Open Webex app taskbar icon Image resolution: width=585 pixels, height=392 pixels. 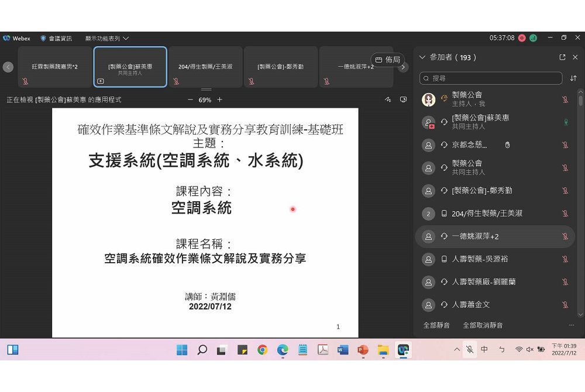coord(403,350)
